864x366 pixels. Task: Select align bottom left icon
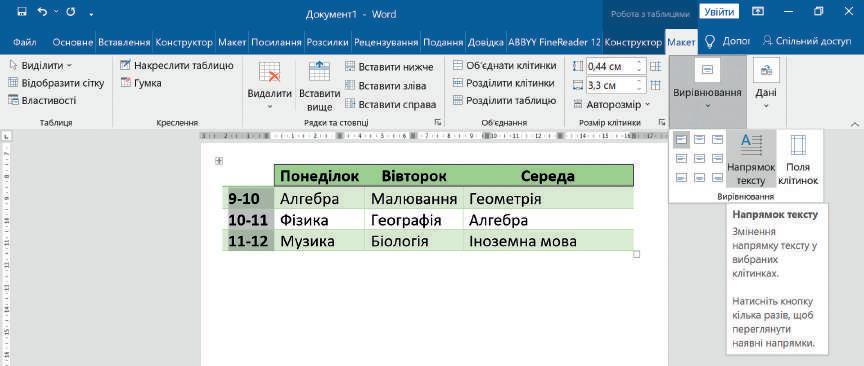(682, 177)
